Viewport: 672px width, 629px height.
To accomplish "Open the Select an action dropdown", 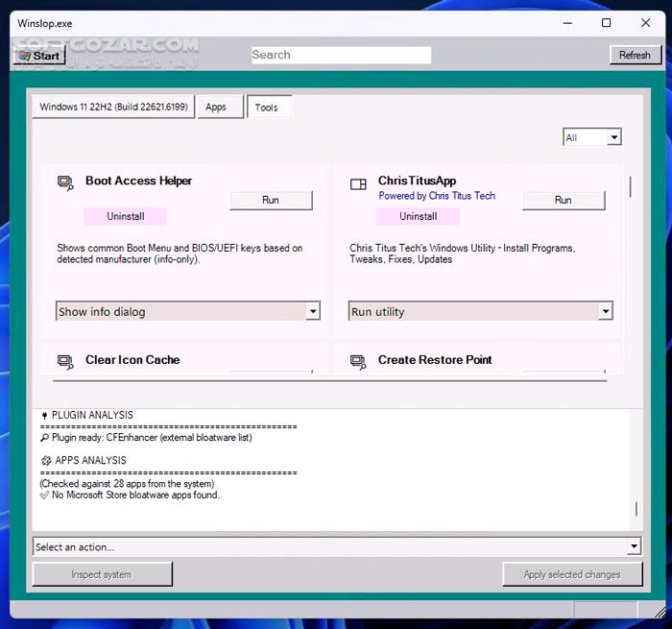I will tap(634, 546).
